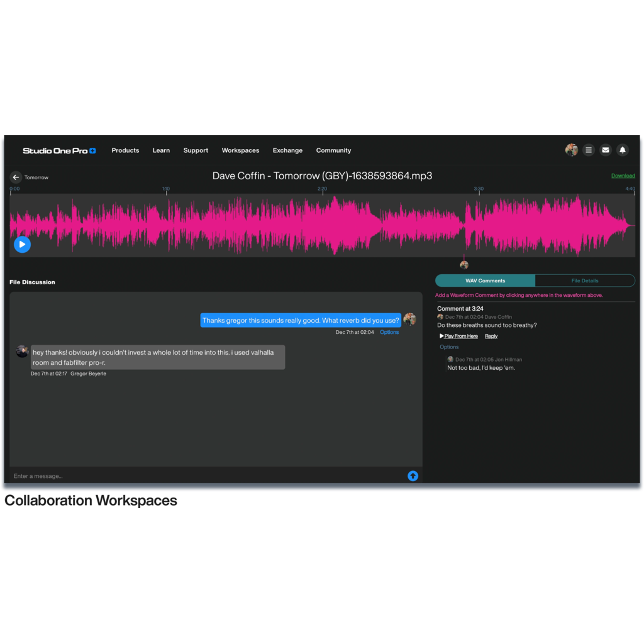Open the notifications bell icon
The height and width of the screenshot is (644, 644).
tap(622, 150)
